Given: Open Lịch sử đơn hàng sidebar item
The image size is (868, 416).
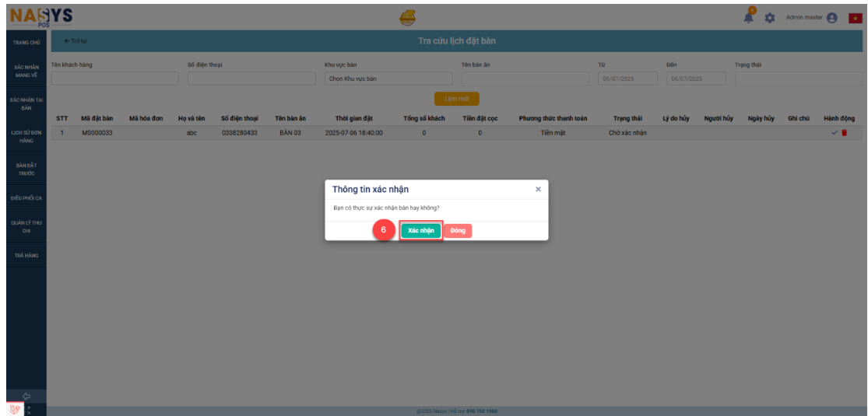Looking at the screenshot, I should pos(26,137).
